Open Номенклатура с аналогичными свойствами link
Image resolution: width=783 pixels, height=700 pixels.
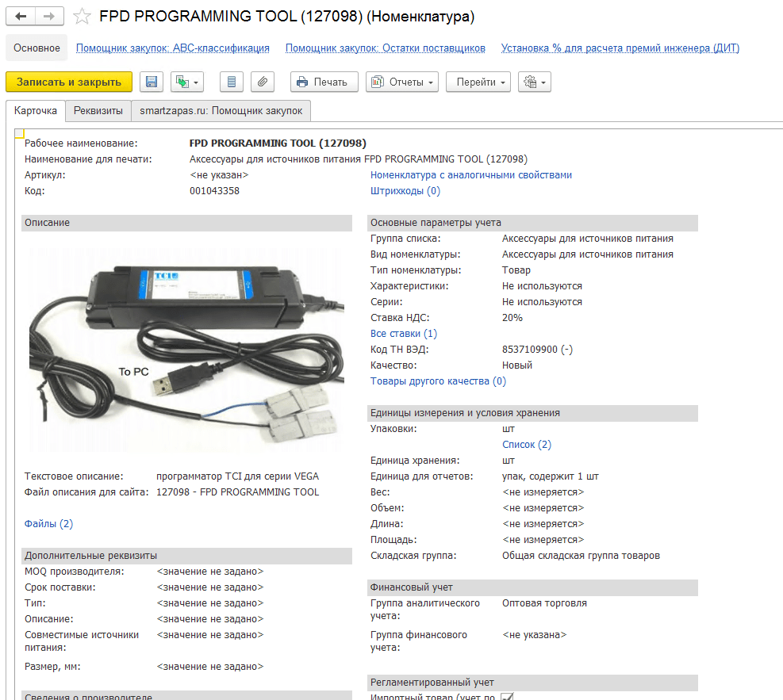(471, 175)
